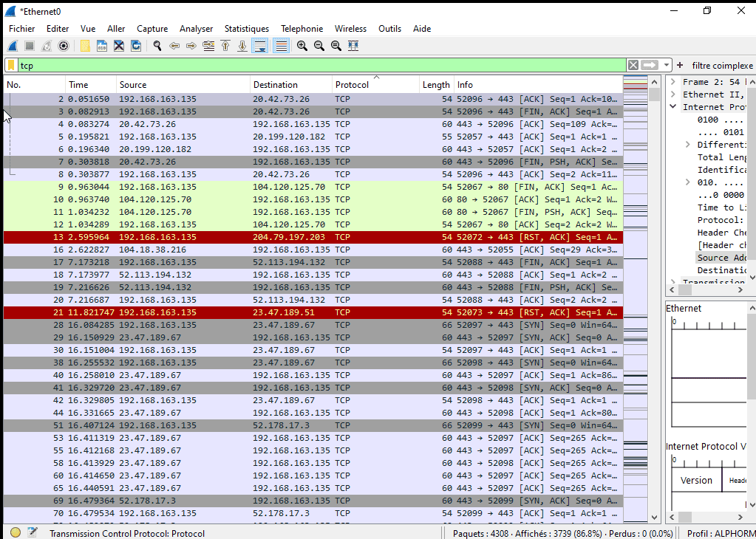Zoom in on packet text

pos(302,46)
